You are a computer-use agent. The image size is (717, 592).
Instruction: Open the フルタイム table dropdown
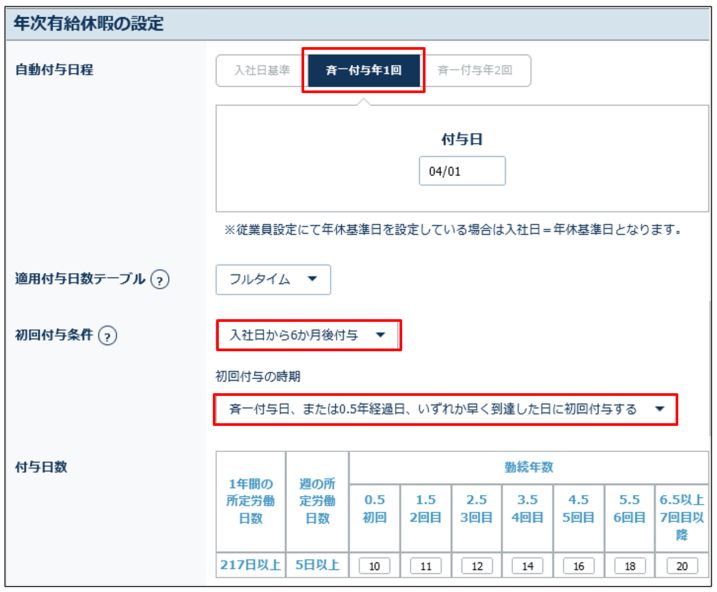273,279
